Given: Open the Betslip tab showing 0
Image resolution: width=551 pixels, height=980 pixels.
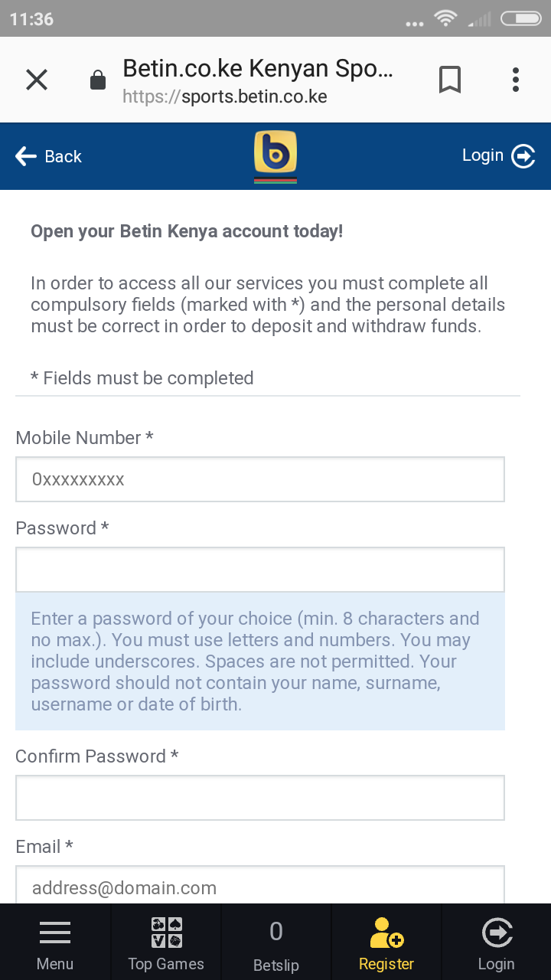Looking at the screenshot, I should coord(276,943).
